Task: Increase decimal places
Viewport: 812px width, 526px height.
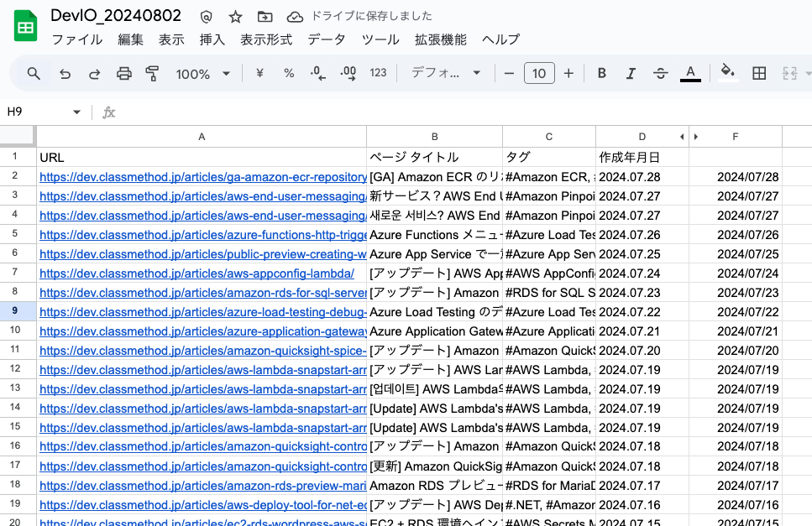Action: [348, 73]
